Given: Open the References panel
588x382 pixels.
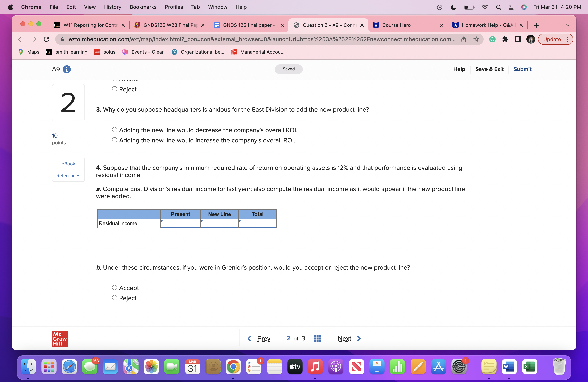Looking at the screenshot, I should click(68, 175).
